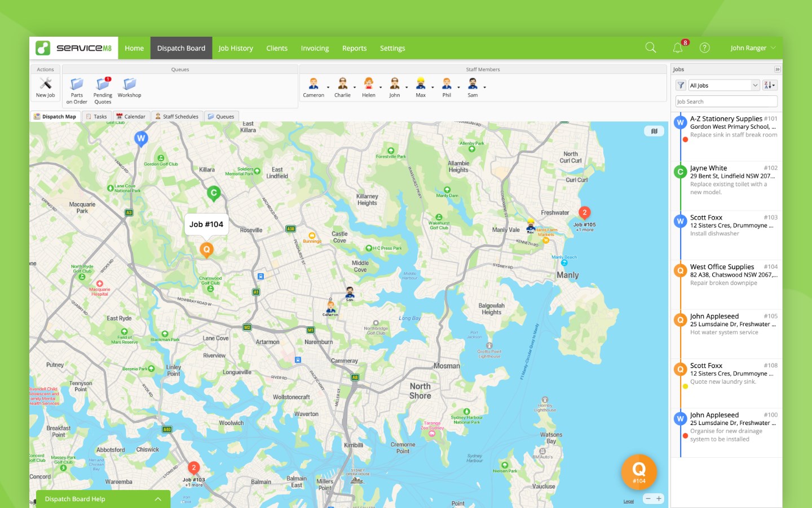Open the Workshop queue folder
812x508 pixels.
130,87
